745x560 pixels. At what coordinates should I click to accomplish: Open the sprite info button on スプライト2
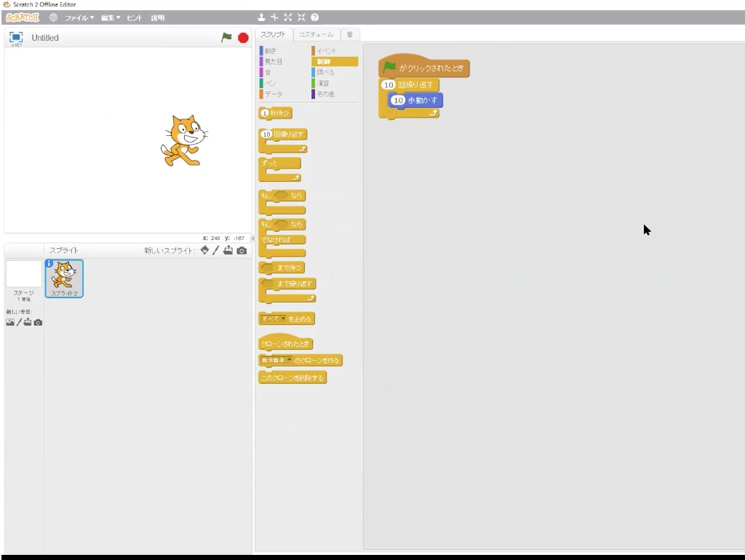49,263
